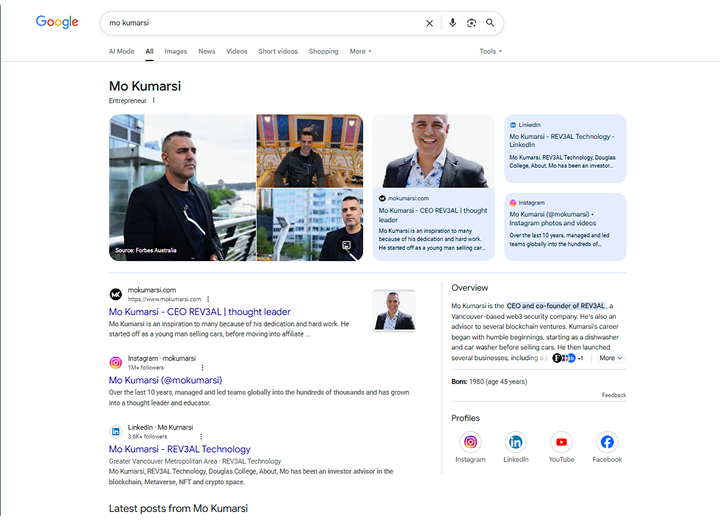Expand the Overview text with More

point(610,358)
